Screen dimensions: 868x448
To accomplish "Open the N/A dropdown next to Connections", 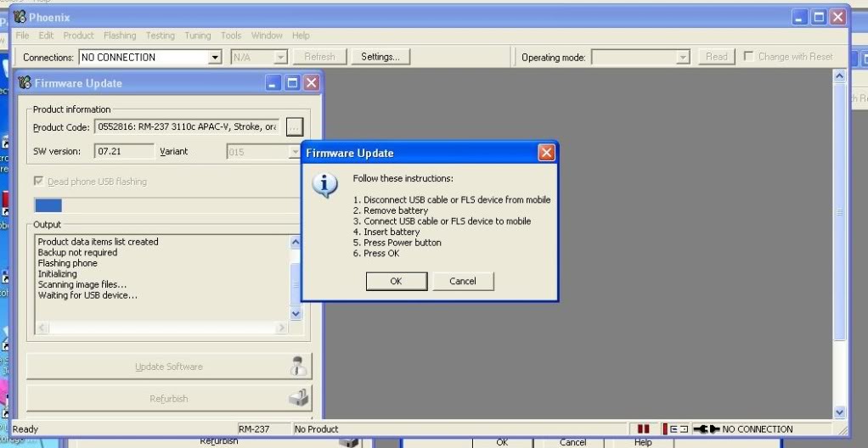I will coord(280,57).
